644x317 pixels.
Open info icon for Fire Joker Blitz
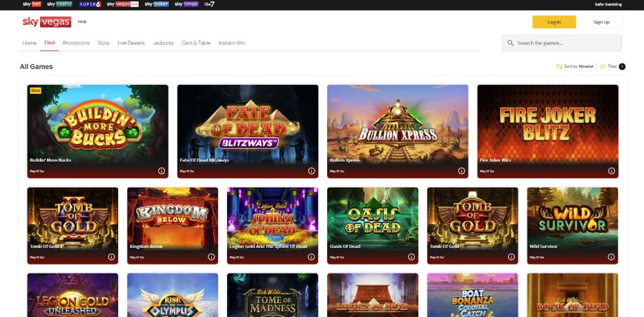coord(611,171)
